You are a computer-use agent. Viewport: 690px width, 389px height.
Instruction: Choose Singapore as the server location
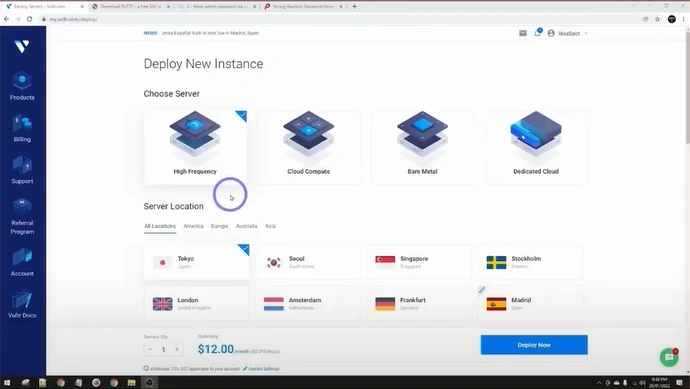419,262
